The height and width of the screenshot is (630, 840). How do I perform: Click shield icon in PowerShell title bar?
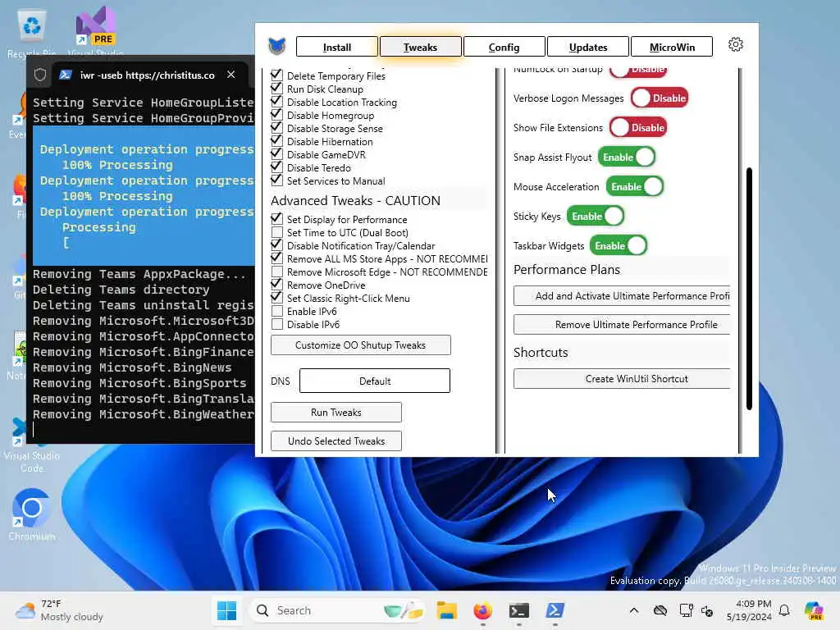coord(40,75)
